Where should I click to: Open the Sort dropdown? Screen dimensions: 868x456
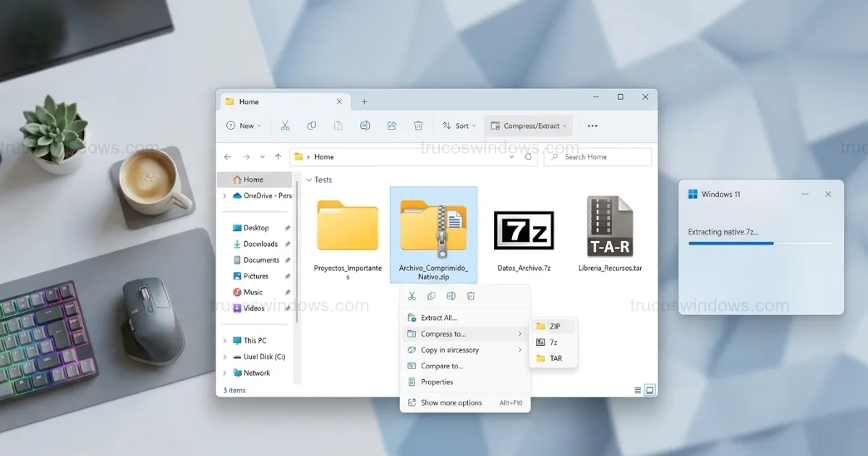pos(459,126)
